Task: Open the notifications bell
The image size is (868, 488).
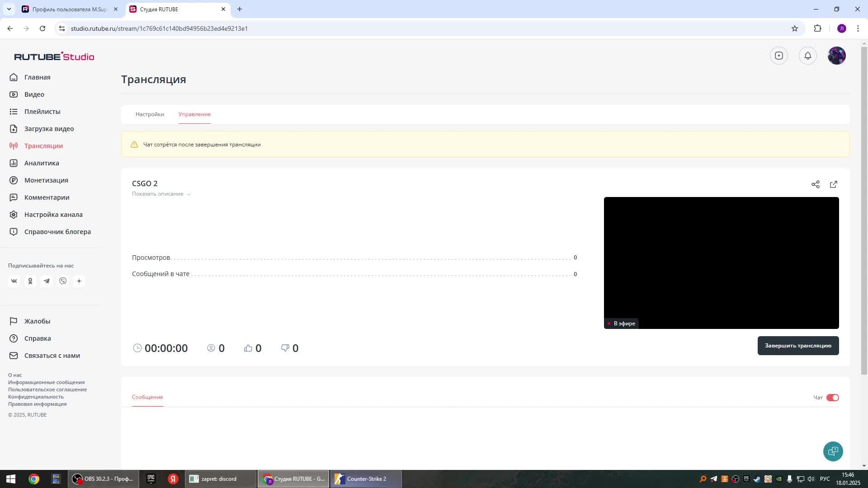Action: tap(808, 56)
